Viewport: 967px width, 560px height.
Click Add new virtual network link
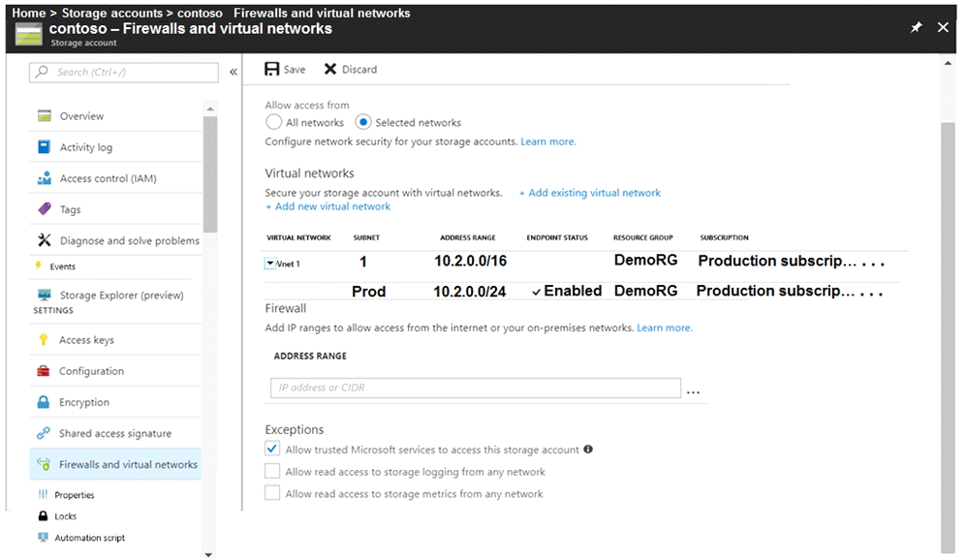tap(328, 206)
